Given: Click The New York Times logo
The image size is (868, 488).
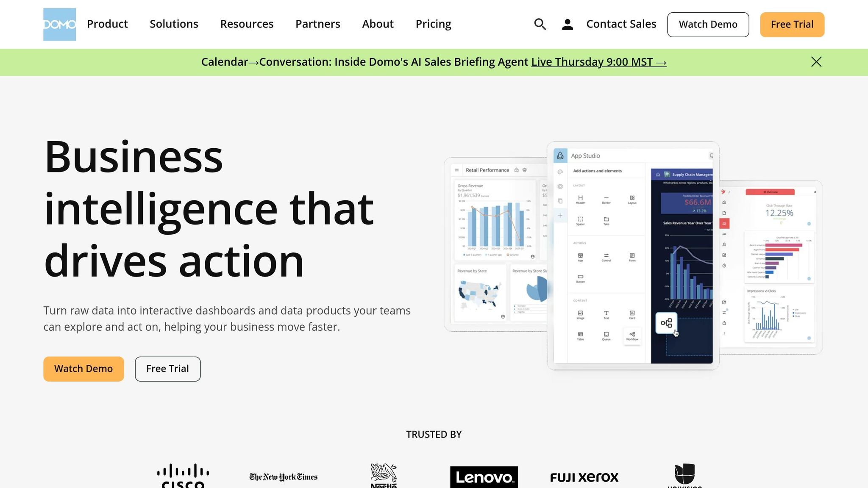Looking at the screenshot, I should click(284, 477).
